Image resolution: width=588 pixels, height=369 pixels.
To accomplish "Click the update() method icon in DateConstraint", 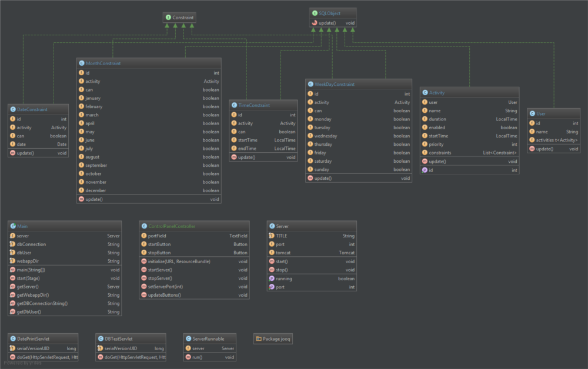I will pos(13,153).
